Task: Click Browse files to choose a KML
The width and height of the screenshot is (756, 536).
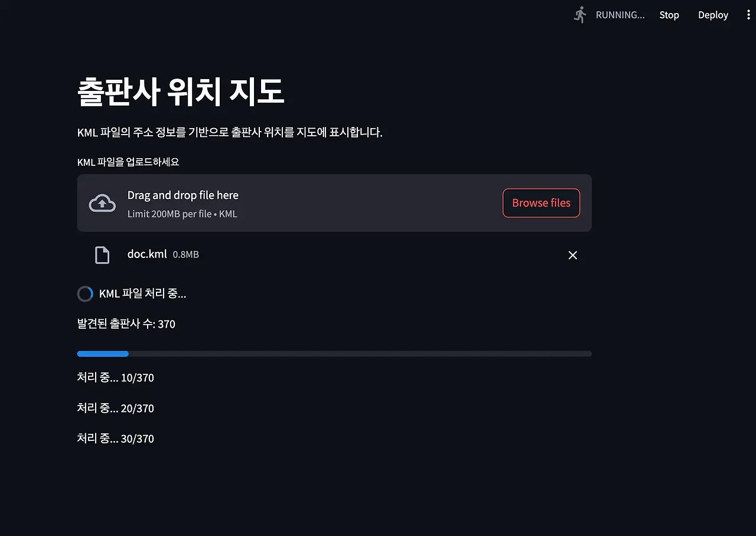Action: click(x=541, y=203)
